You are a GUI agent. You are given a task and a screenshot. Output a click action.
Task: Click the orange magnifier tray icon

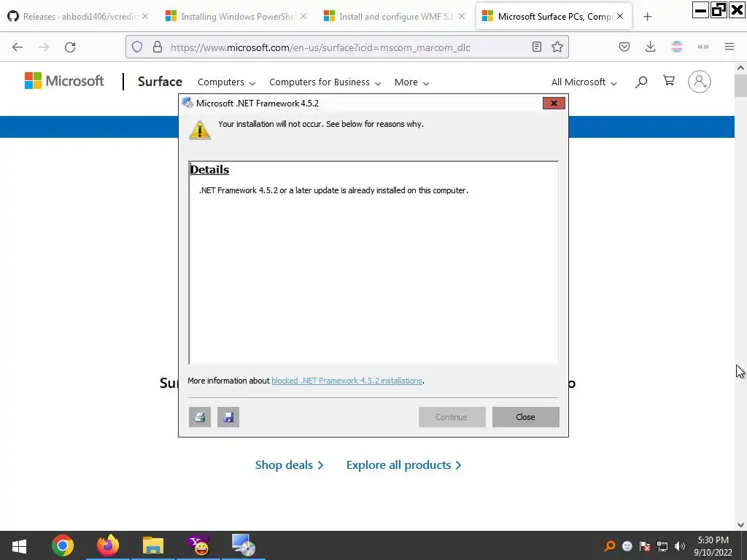point(609,546)
